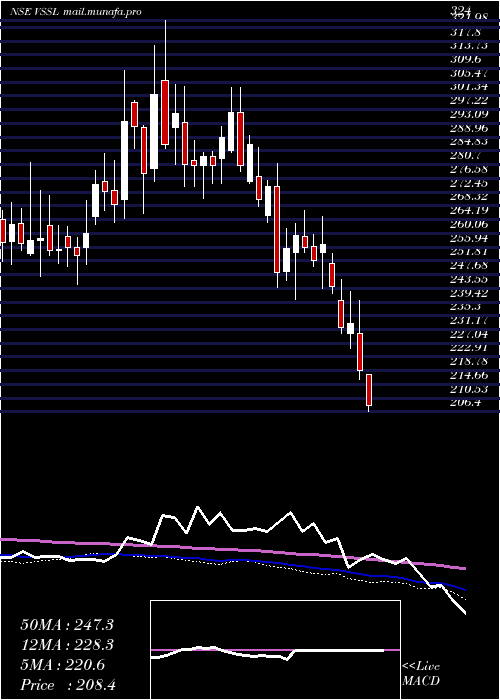Click the 297.22 price axis label
The width and height of the screenshot is (500, 700).
click(469, 100)
